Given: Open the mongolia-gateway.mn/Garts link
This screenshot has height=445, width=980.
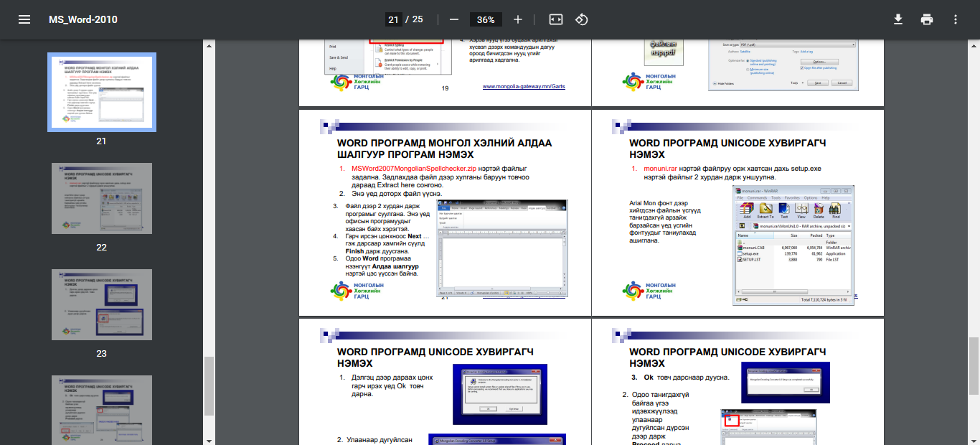Looking at the screenshot, I should point(524,87).
